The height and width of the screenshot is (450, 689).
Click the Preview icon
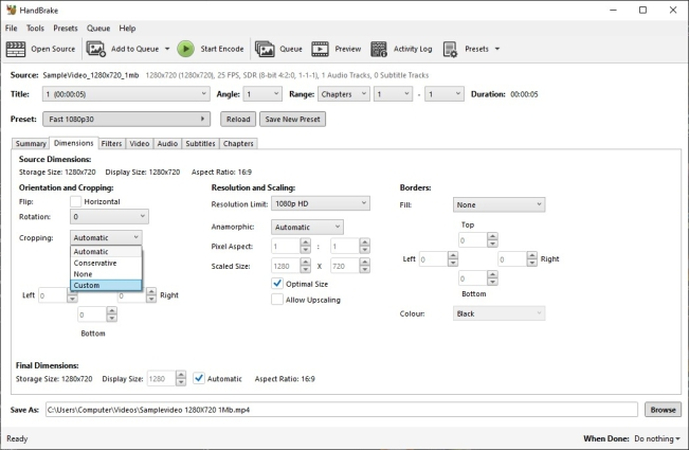[x=321, y=48]
